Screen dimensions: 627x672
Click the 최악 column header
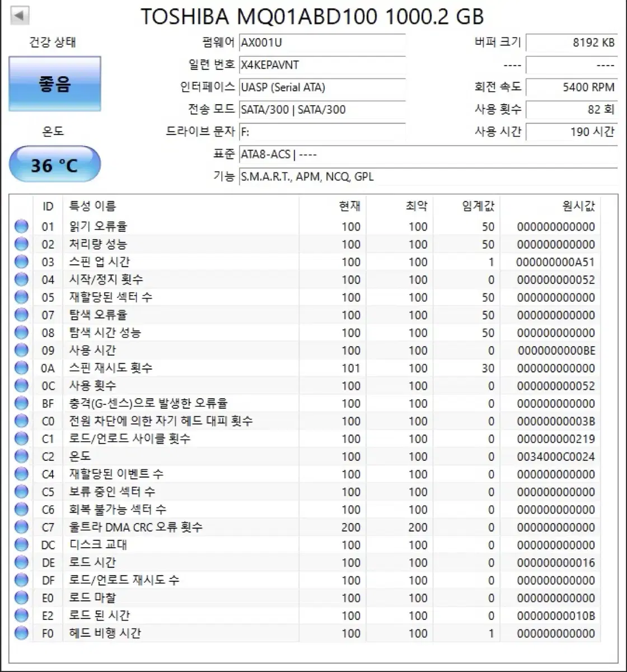click(x=400, y=206)
